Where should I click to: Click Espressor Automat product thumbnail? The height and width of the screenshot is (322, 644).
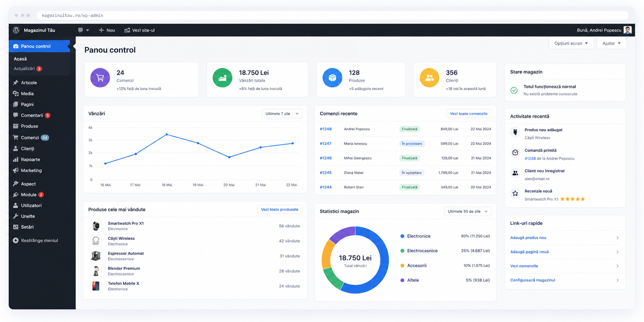pos(96,256)
